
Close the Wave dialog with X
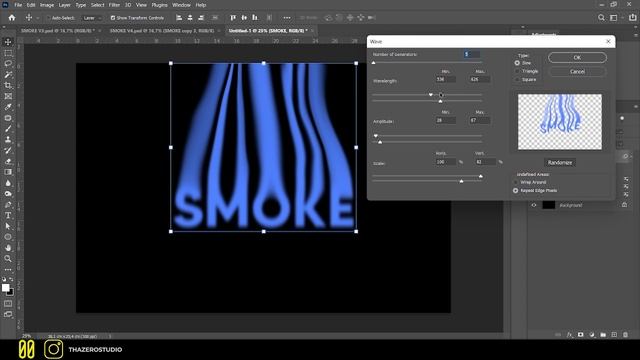[608, 41]
